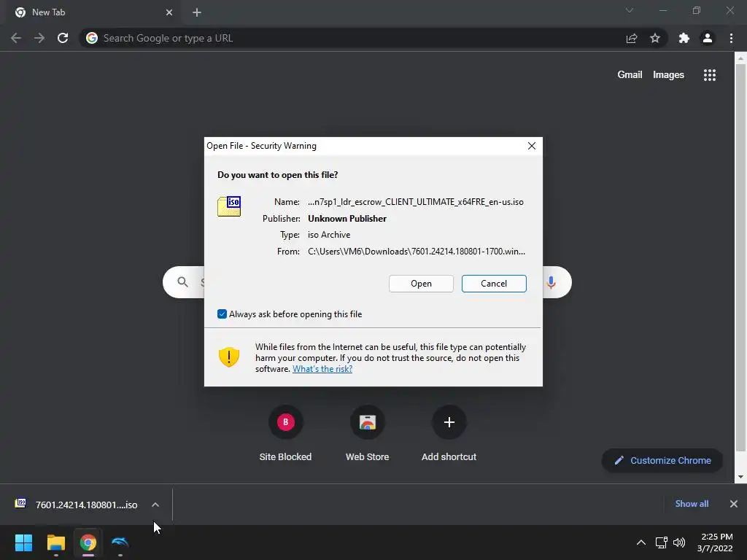Image resolution: width=747 pixels, height=560 pixels.
Task: Uncheck Always ask before opening this file
Action: [222, 314]
